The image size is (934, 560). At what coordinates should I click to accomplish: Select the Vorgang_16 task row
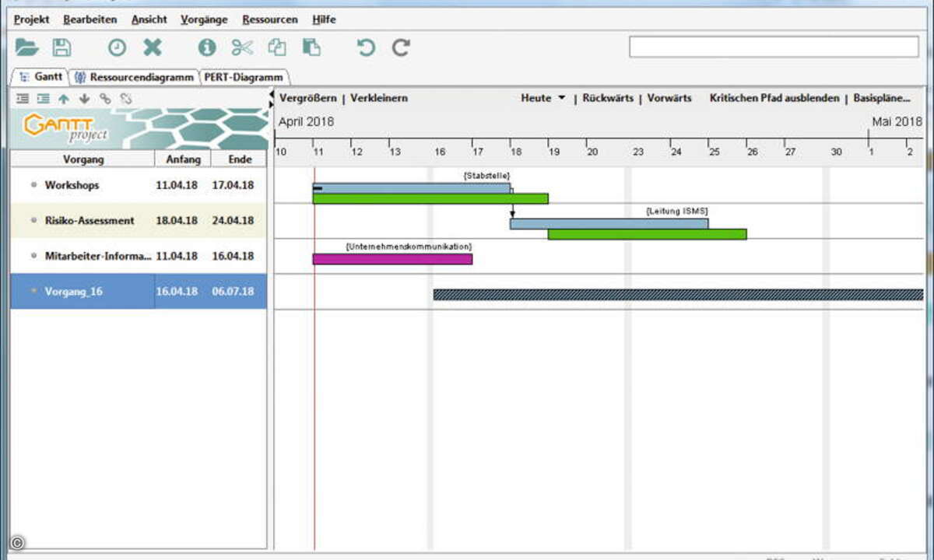(x=139, y=291)
